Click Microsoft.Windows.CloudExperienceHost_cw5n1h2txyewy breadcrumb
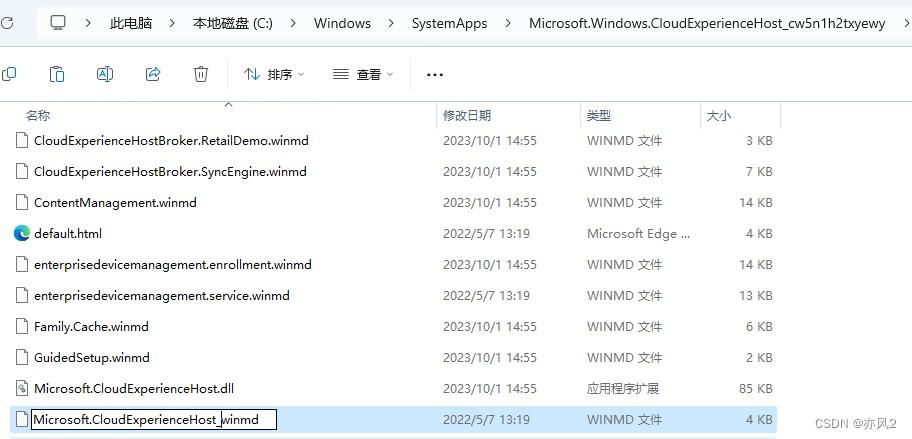The height and width of the screenshot is (439, 912). [x=707, y=23]
